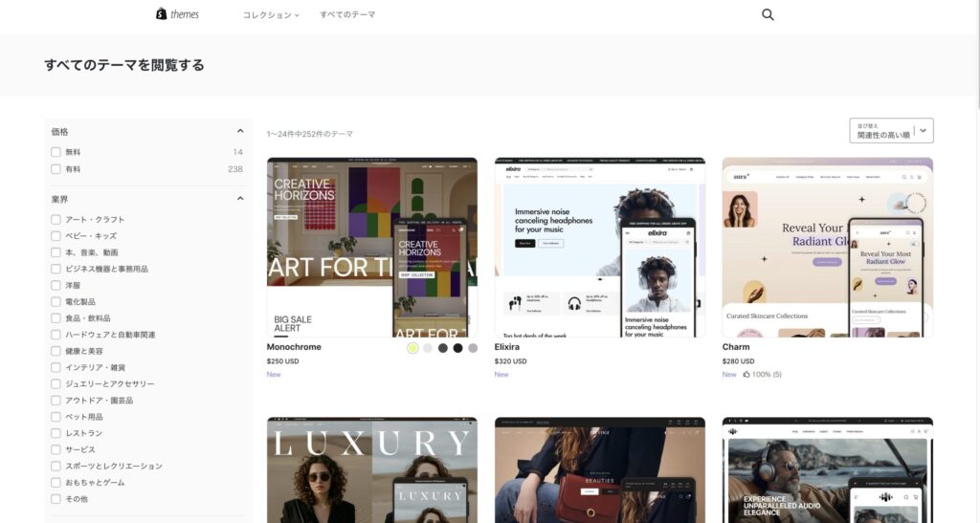The image size is (980, 523).
Task: Click the 1〜24件中252件のテーマ count text
Action: 310,134
